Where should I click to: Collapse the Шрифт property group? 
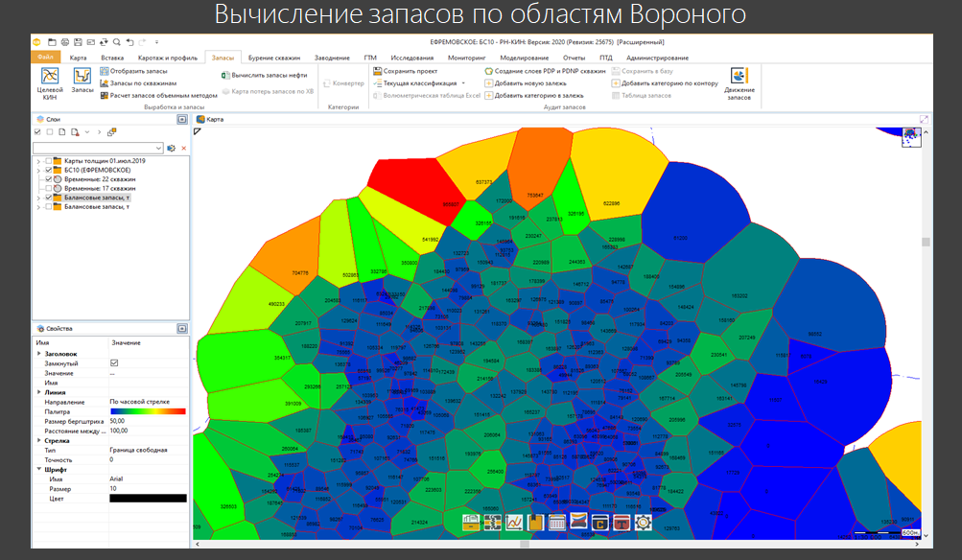pos(39,469)
